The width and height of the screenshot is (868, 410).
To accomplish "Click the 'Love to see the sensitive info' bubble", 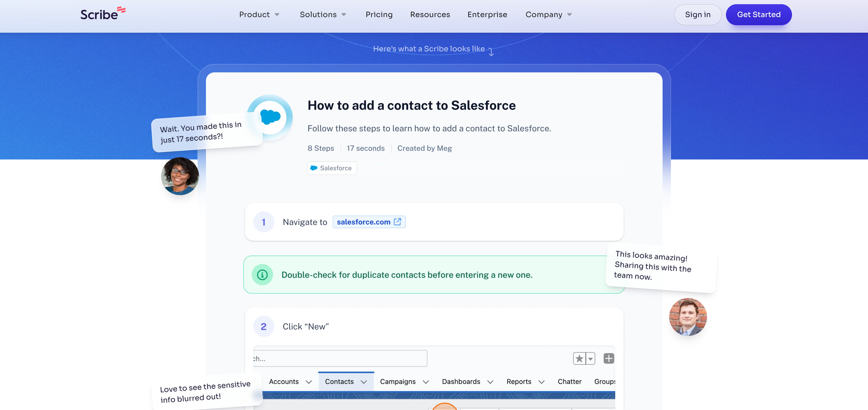I will click(x=207, y=392).
